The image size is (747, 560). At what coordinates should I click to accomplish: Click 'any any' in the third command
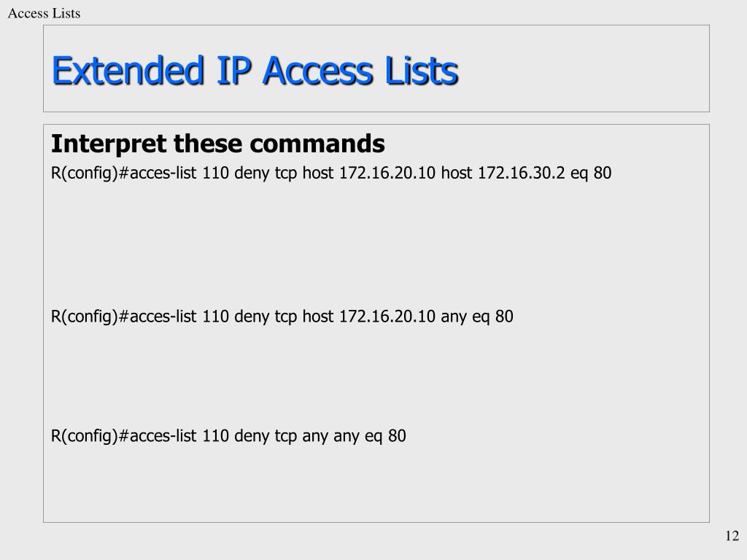pyautogui.click(x=330, y=437)
